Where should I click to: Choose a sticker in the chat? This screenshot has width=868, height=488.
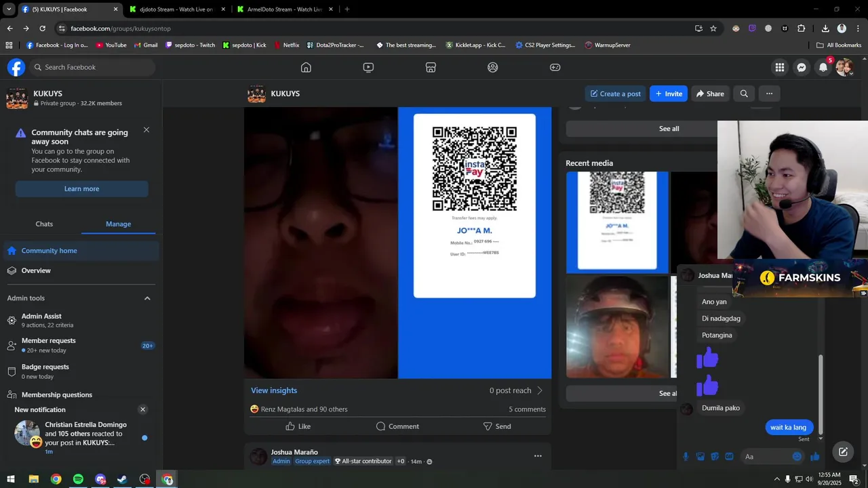tap(715, 457)
